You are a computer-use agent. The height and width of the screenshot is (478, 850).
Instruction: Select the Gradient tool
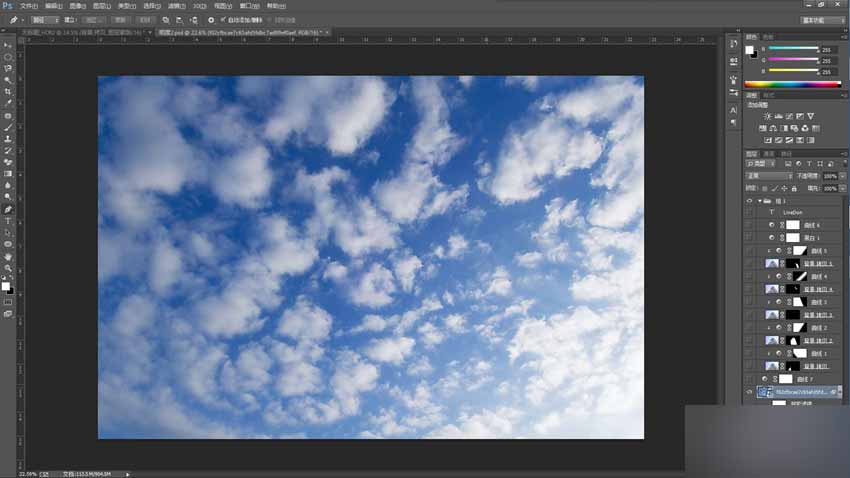tap(8, 173)
